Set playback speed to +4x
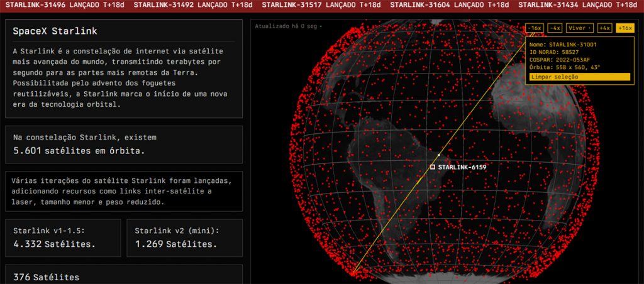 (604, 28)
